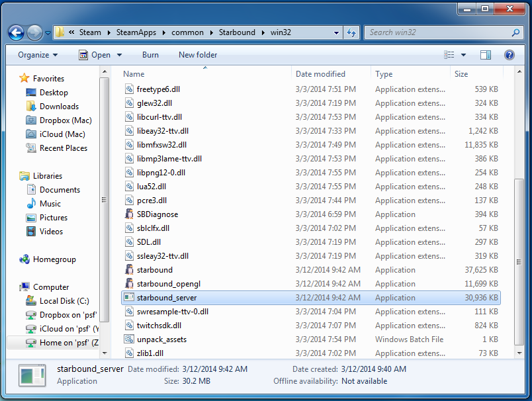Select the starbound application icon

point(129,270)
